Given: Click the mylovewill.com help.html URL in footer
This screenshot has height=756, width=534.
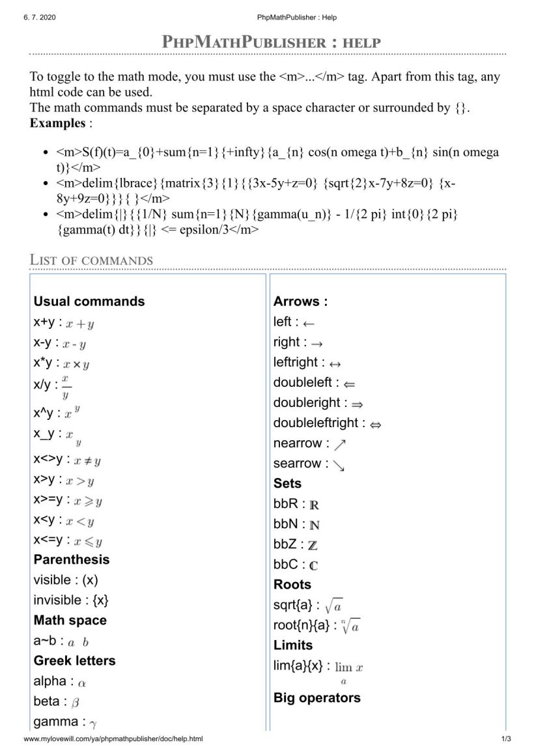Looking at the screenshot, I should pyautogui.click(x=113, y=739).
